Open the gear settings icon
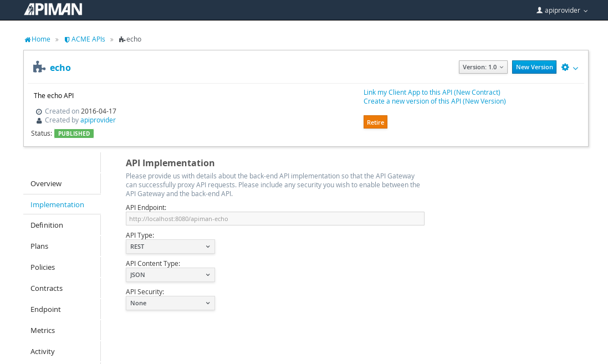 pos(565,67)
